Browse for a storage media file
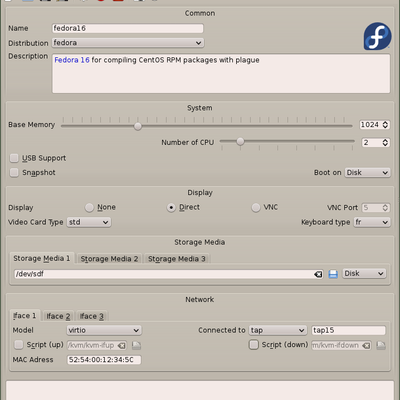The height and width of the screenshot is (400, 400). (333, 274)
